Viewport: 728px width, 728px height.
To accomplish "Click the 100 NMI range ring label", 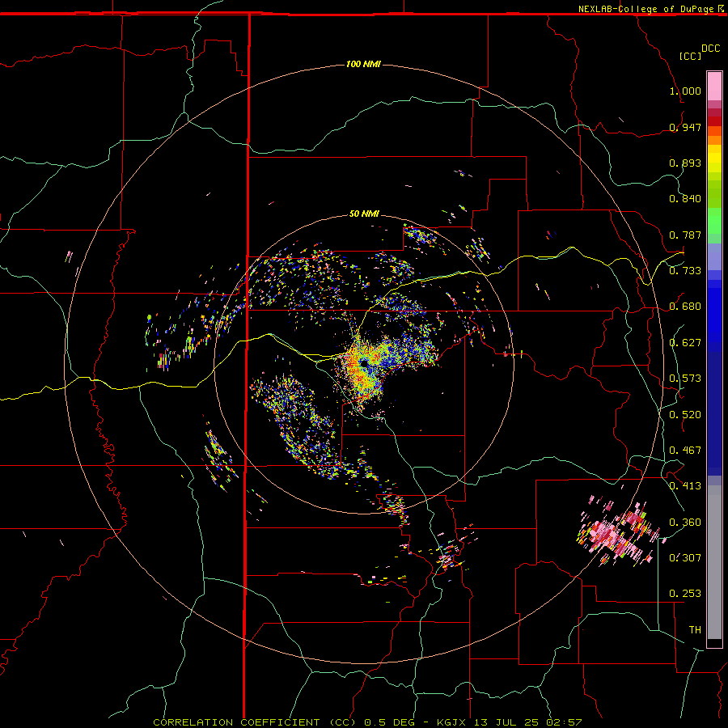I will point(363,64).
